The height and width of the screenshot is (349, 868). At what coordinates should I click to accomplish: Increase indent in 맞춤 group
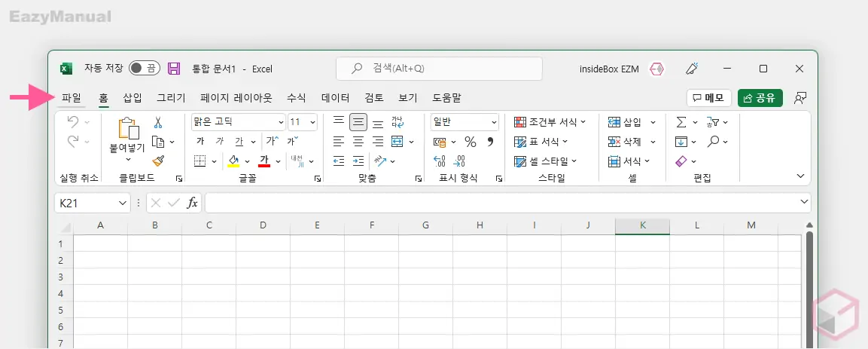point(358,161)
